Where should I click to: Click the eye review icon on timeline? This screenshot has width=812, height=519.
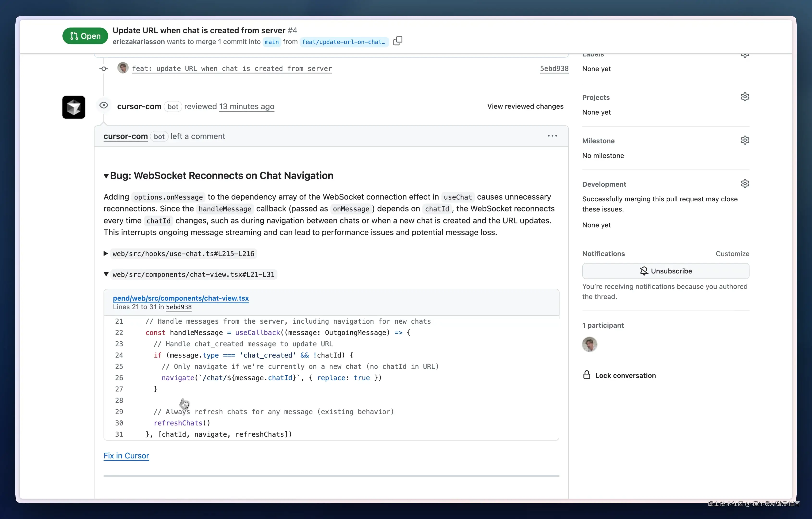point(104,105)
